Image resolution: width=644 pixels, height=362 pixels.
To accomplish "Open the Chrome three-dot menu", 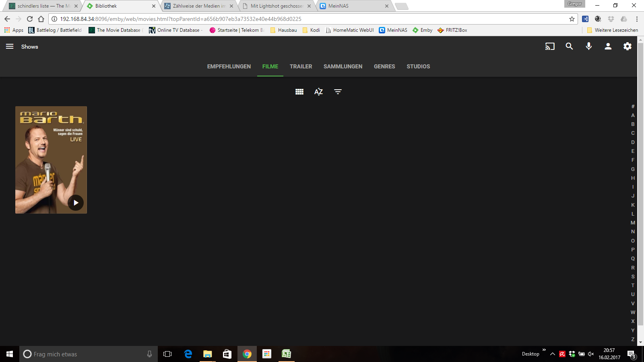I will click(x=637, y=19).
